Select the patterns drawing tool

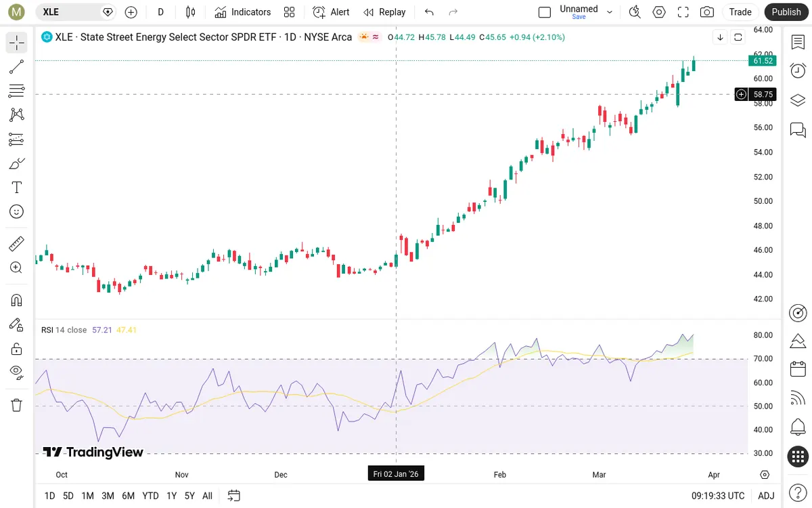point(17,115)
